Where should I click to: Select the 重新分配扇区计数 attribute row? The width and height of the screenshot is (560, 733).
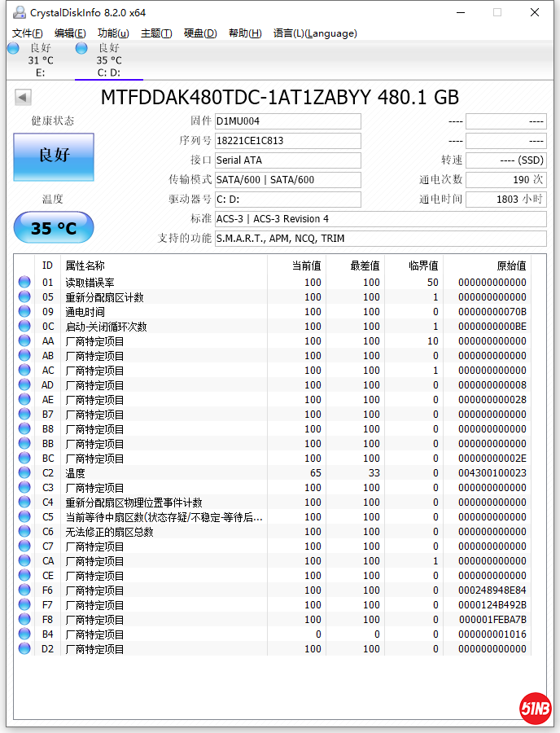coord(105,297)
